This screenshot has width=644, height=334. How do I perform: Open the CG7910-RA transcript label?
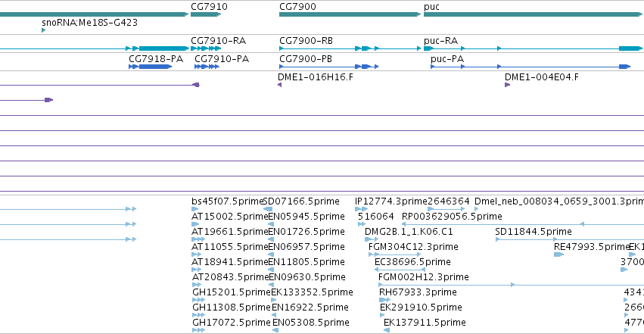pyautogui.click(x=218, y=41)
